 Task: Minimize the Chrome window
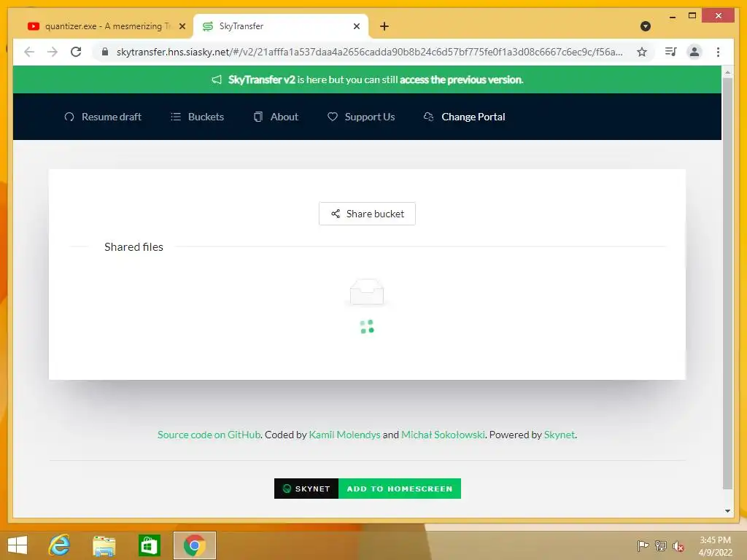click(x=672, y=17)
